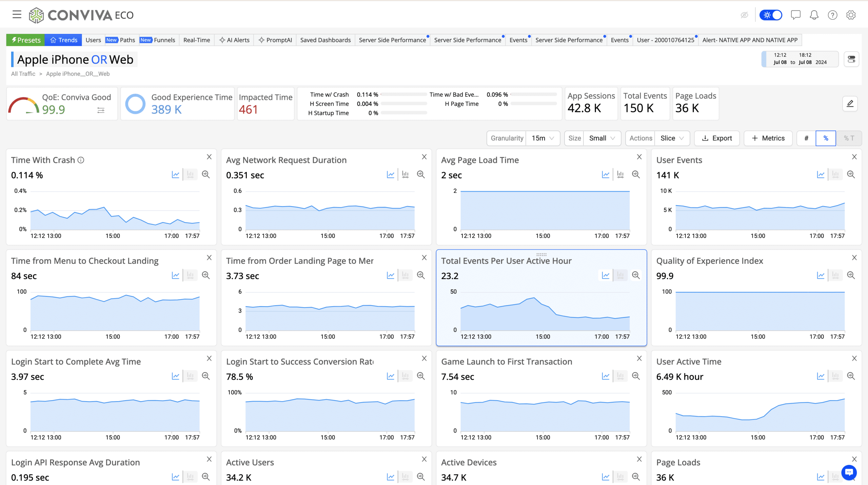Open QoE Conviva Good settings sliders icon
Viewport: 868px width, 485px height.
click(x=101, y=110)
